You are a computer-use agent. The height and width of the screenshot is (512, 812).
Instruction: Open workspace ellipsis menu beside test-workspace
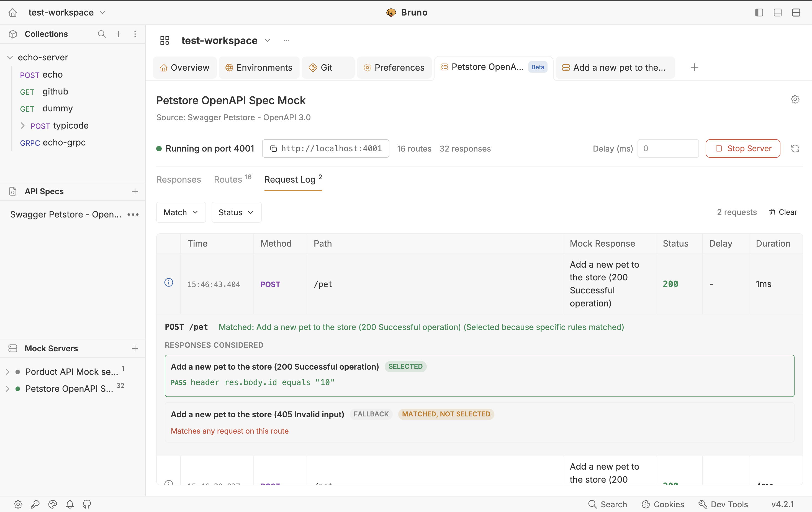[286, 40]
